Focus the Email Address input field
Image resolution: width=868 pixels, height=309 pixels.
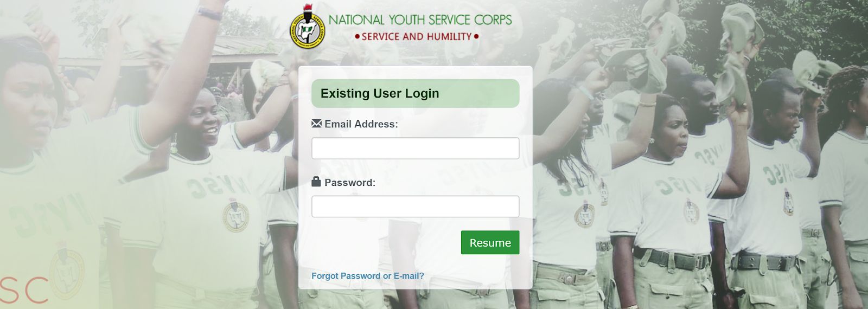(415, 148)
